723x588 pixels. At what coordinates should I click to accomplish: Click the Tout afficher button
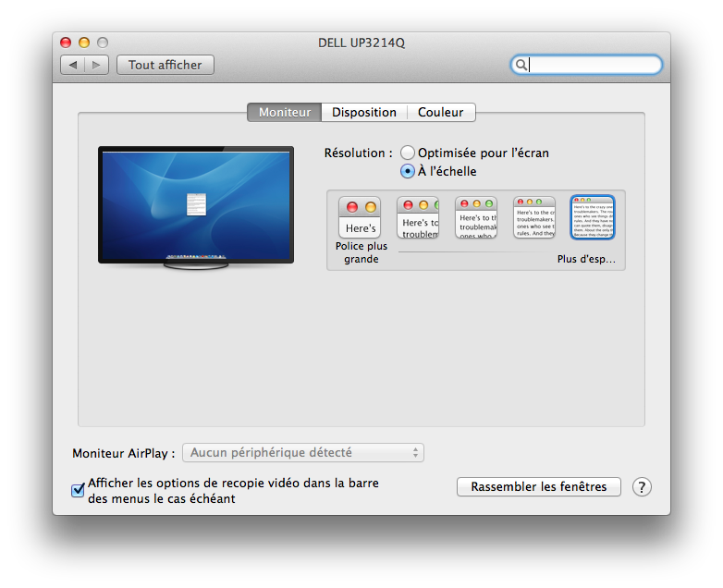pyautogui.click(x=165, y=65)
